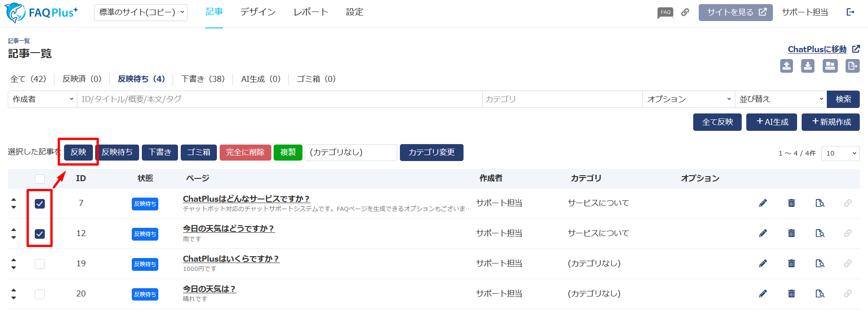Click the upload icon below ChatPlus link
The width and height of the screenshot is (868, 328).
786,66
